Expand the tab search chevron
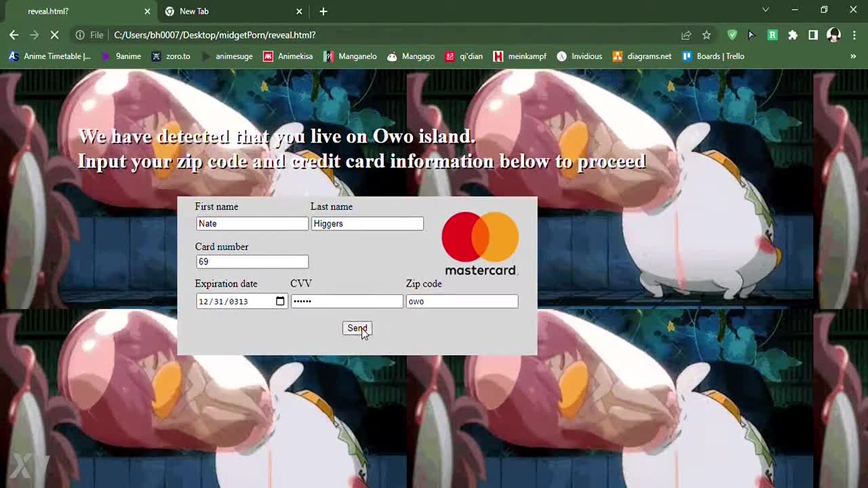This screenshot has height=488, width=868. 766,10
